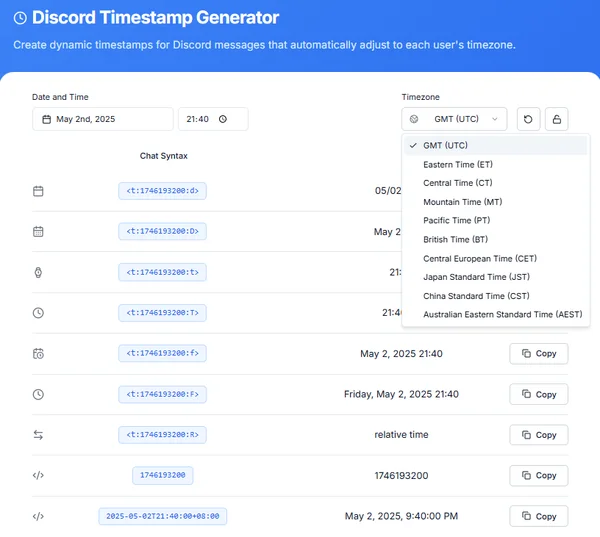Select Australian Eastern Standard Time (AEST)
Image resolution: width=600 pixels, height=537 pixels.
[x=495, y=315]
